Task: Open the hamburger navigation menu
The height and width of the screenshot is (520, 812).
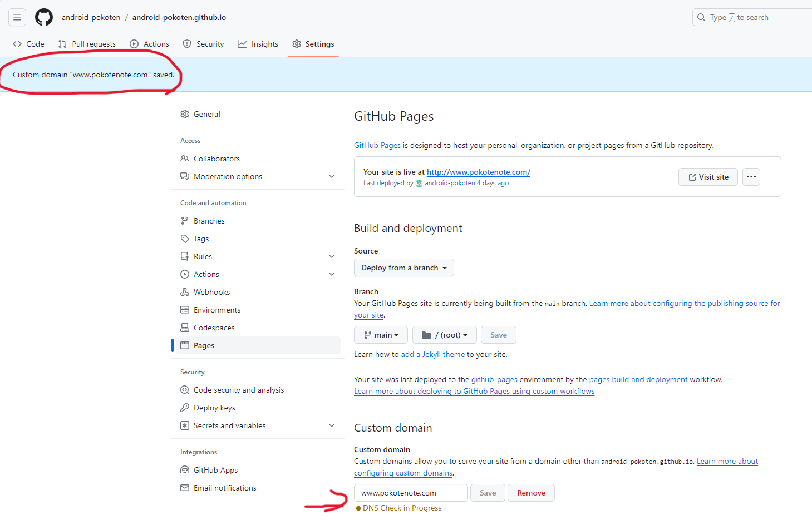Action: (x=17, y=17)
